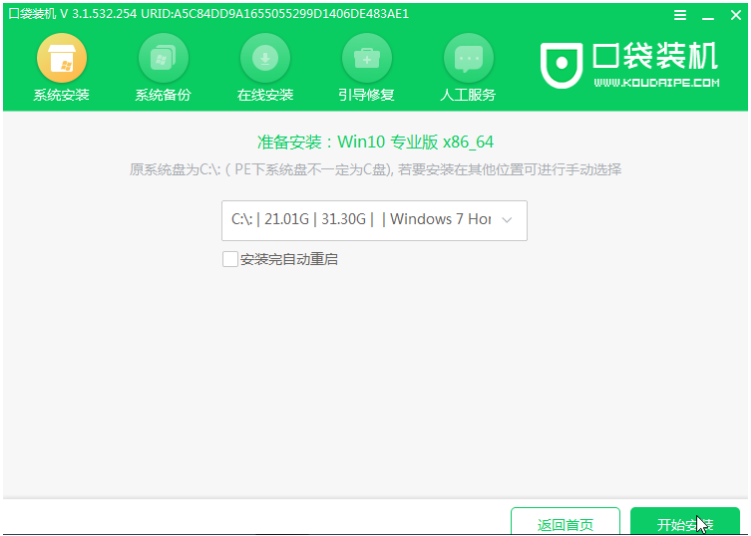Viewport: 751px width, 536px height.
Task: Switch to the 系统备份 tab label
Action: pyautogui.click(x=162, y=95)
